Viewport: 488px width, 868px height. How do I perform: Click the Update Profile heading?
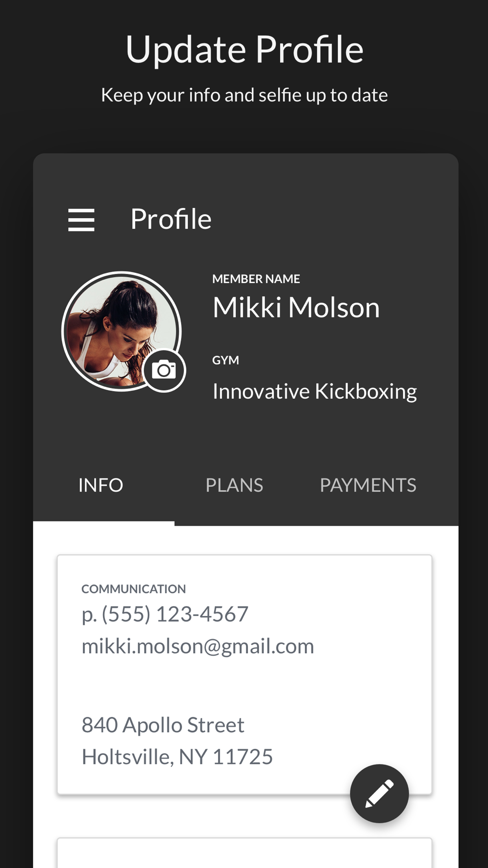244,49
